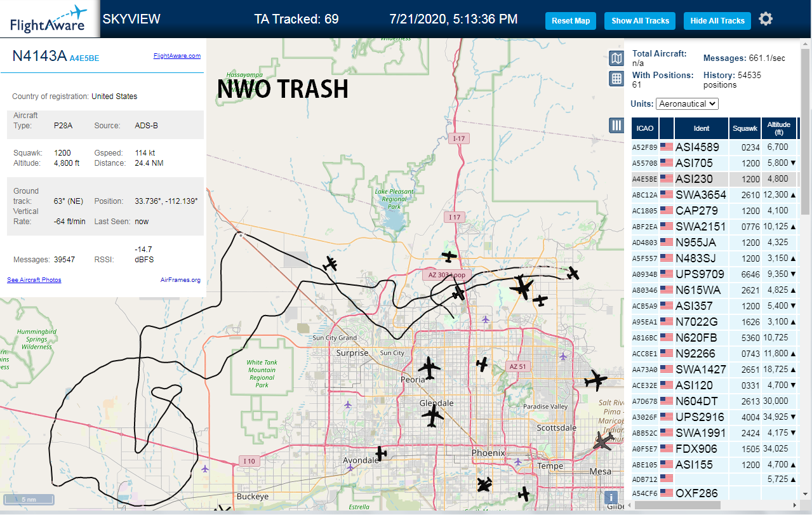
Task: Click the Reset Map button
Action: click(571, 21)
